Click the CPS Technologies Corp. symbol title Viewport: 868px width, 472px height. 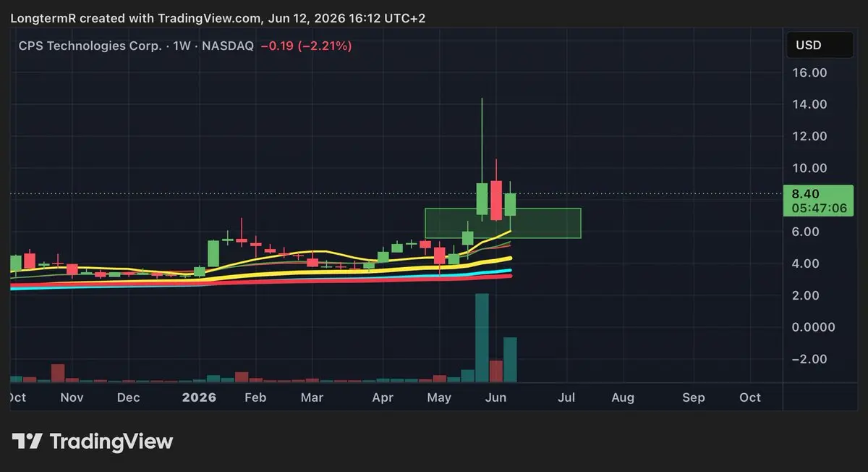coord(90,46)
